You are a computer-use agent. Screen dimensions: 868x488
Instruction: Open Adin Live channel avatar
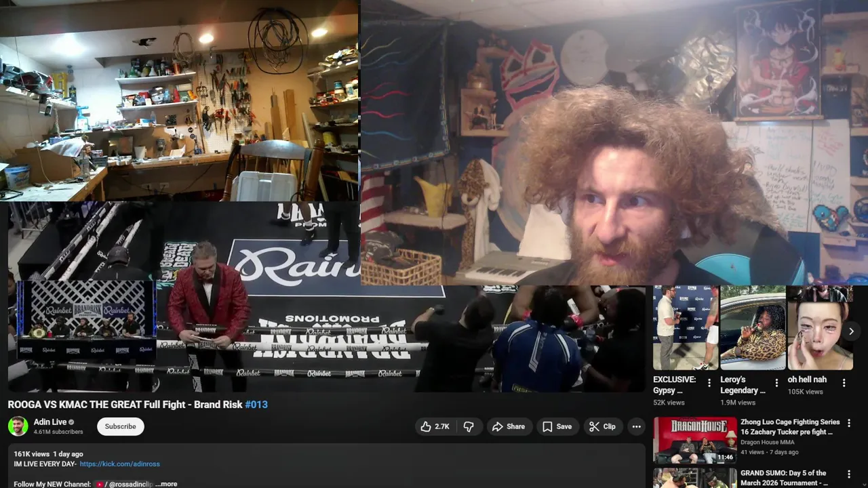[18, 426]
